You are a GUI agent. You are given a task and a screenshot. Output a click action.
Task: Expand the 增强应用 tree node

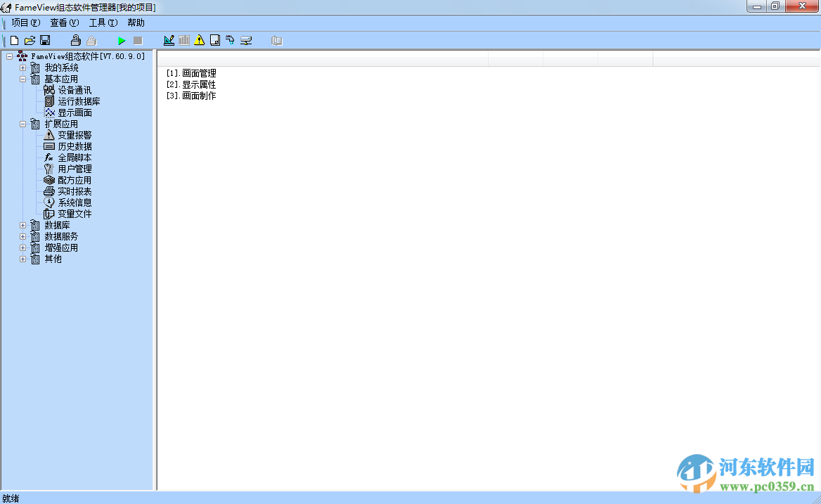22,247
